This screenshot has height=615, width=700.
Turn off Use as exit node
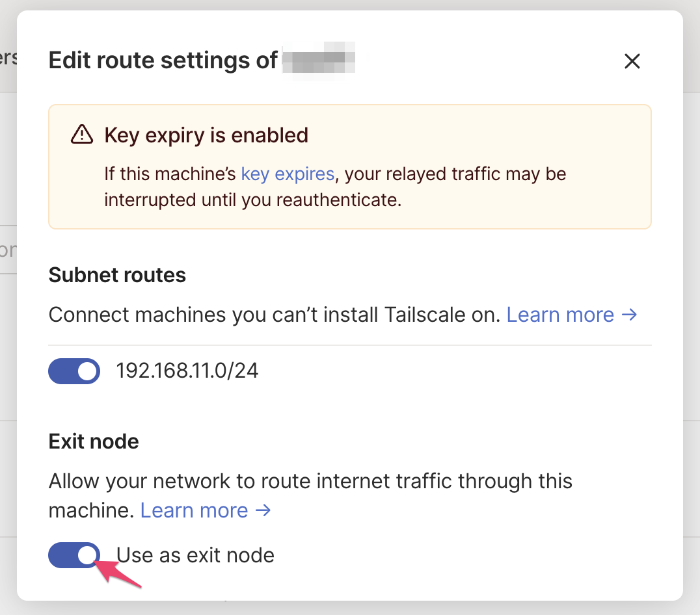(x=74, y=555)
